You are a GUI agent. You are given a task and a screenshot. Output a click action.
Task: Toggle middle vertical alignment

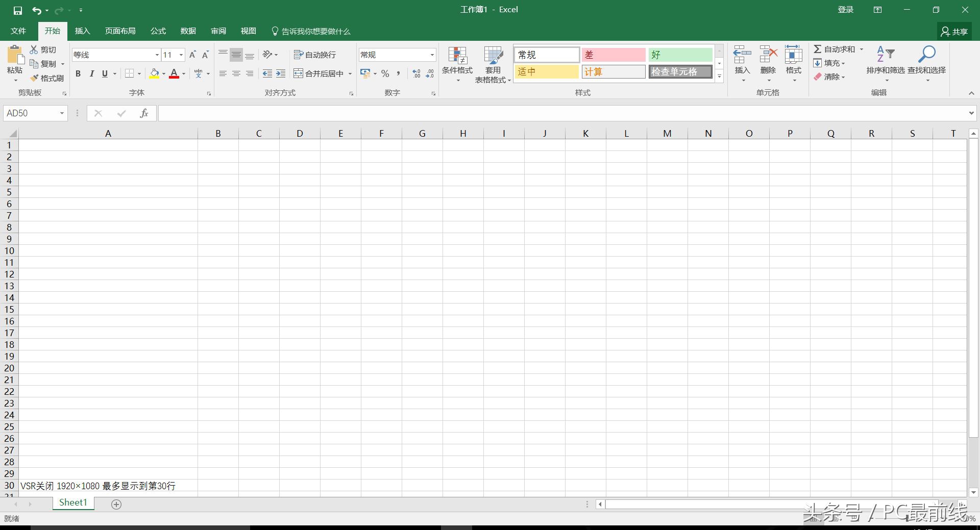pyautogui.click(x=236, y=55)
